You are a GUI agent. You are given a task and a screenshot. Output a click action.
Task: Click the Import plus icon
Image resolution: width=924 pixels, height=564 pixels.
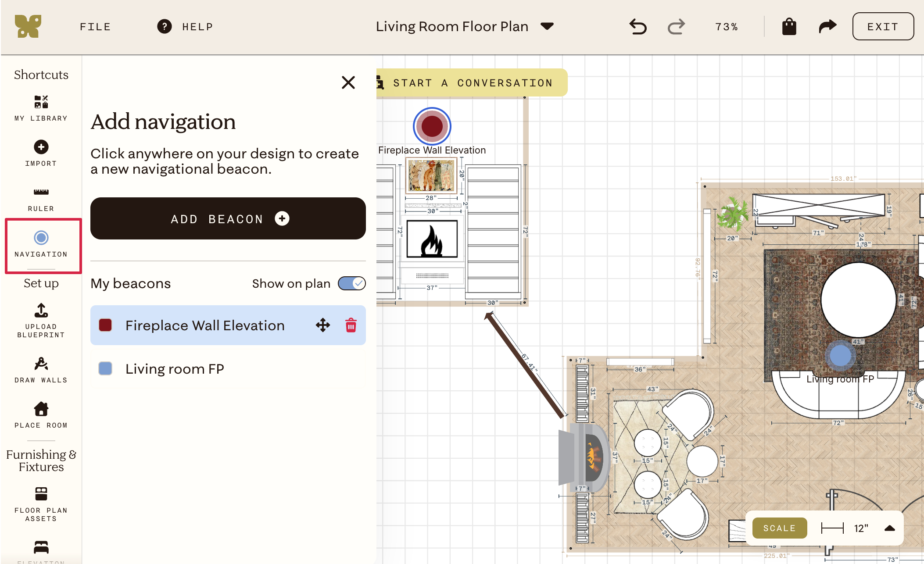pos(41,147)
